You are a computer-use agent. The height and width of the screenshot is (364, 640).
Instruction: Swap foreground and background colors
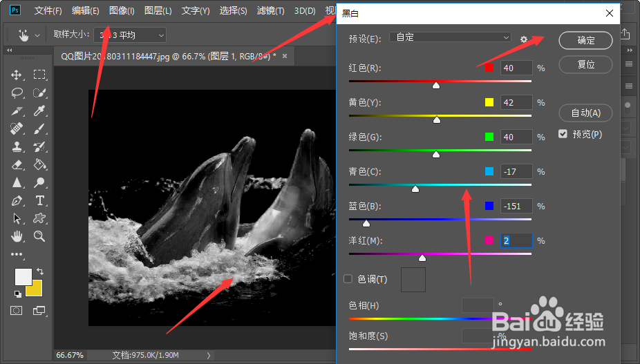pos(40,271)
